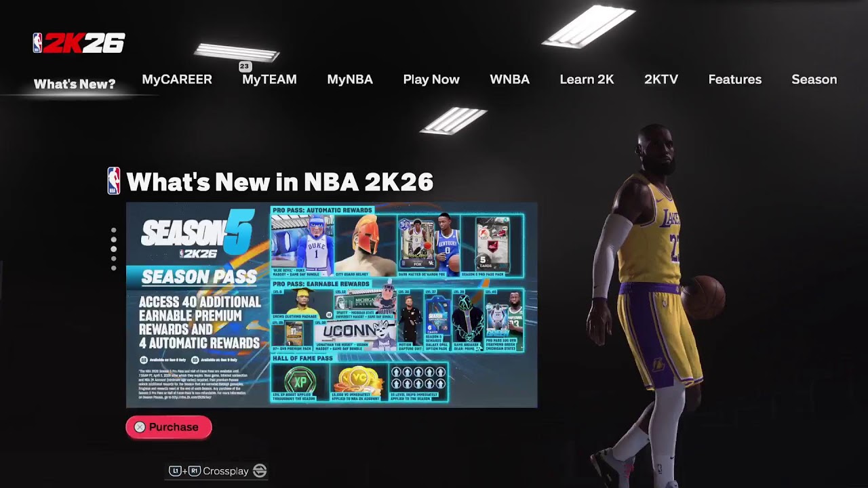The image size is (868, 488).
Task: Open the Season tab
Action: pyautogui.click(x=814, y=79)
